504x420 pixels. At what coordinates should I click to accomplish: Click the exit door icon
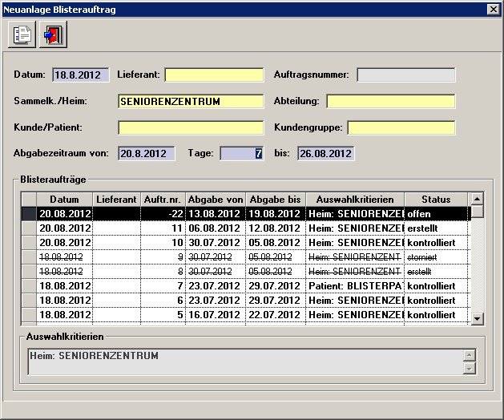pyautogui.click(x=53, y=35)
